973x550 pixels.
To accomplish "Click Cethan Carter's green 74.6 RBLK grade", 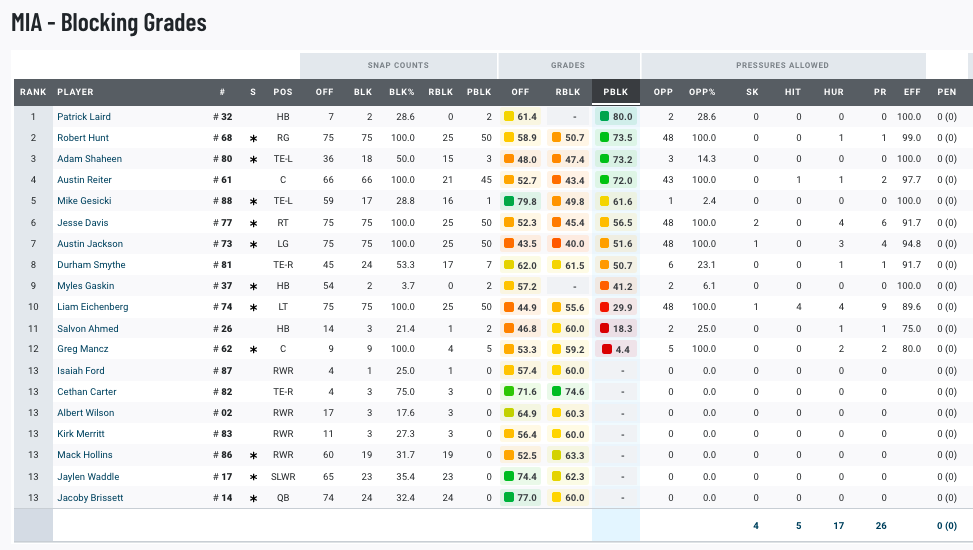I will (568, 392).
